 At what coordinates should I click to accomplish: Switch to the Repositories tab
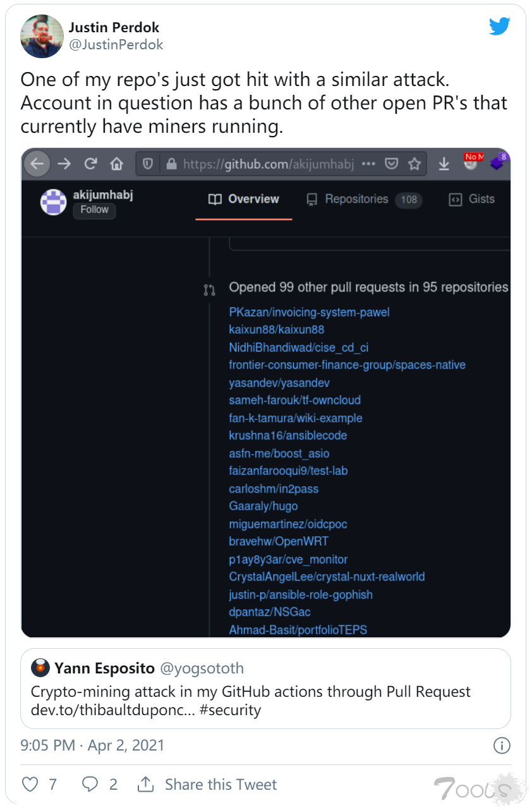pyautogui.click(x=357, y=199)
